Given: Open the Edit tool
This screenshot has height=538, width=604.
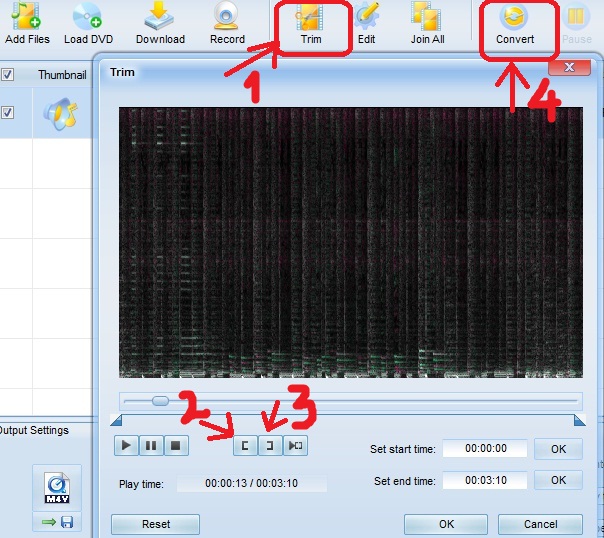Looking at the screenshot, I should 366,22.
